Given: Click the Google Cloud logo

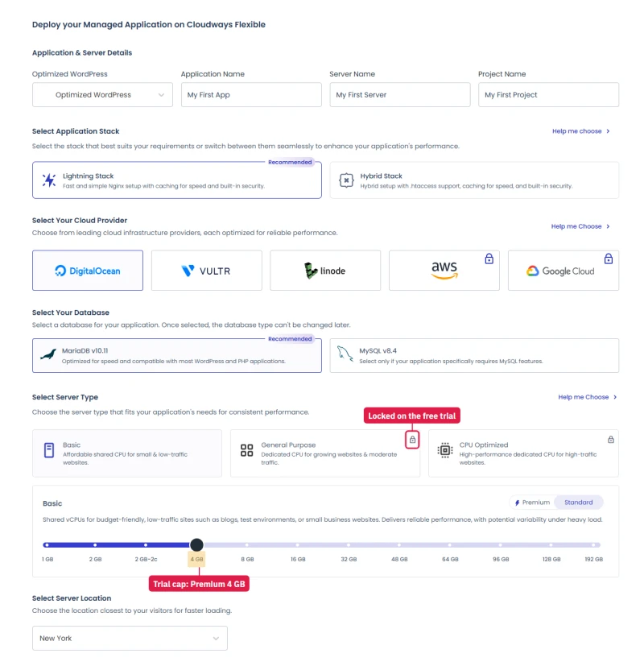Looking at the screenshot, I should 560,271.
